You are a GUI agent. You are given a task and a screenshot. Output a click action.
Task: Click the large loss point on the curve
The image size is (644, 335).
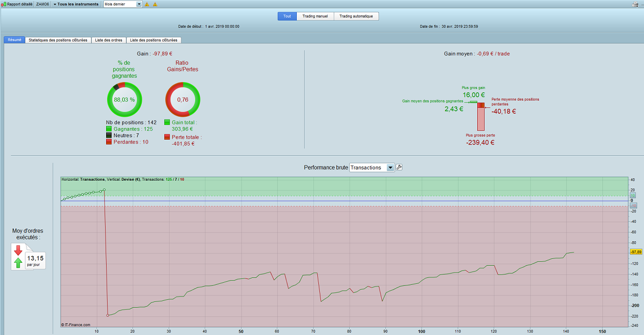click(x=108, y=315)
